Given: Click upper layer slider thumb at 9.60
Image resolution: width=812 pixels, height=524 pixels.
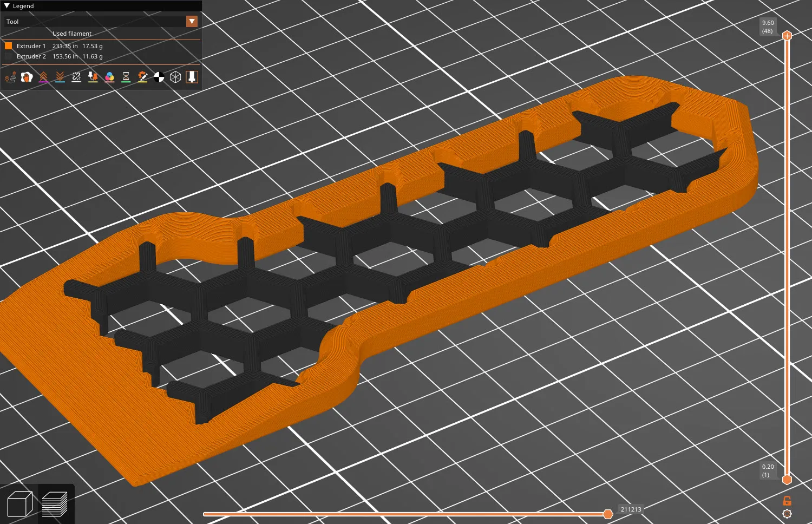Looking at the screenshot, I should [787, 36].
